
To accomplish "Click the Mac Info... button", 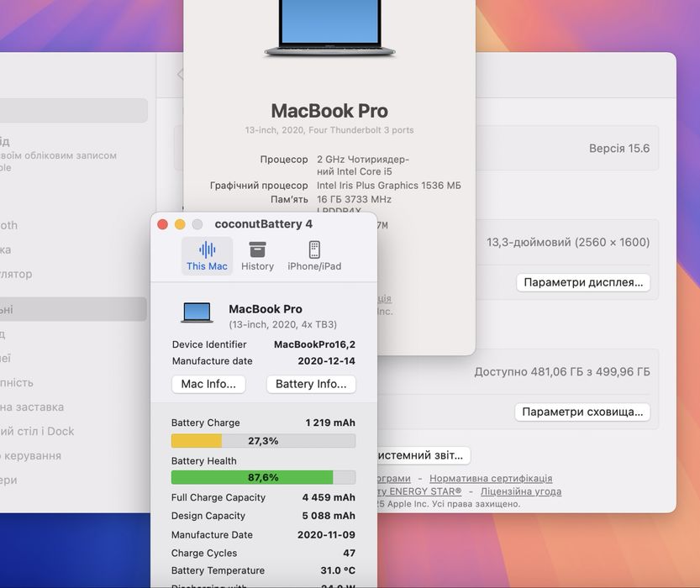I will coord(208,384).
